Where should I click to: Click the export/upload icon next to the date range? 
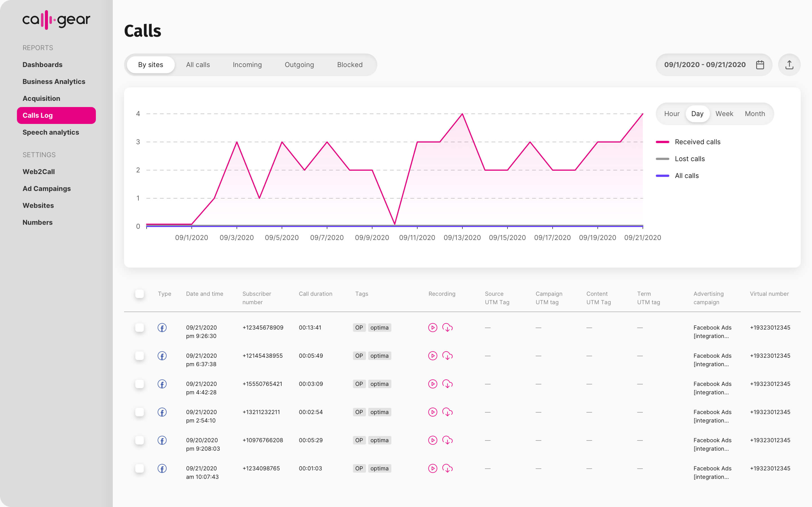(x=789, y=65)
